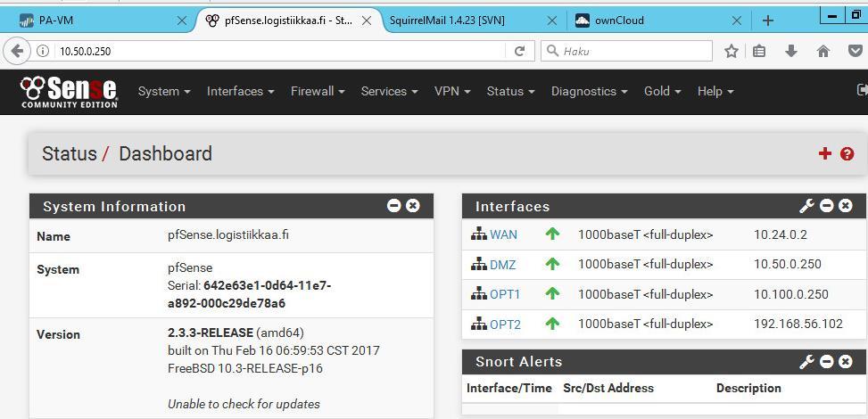Switch to the SquirrelMail 1.4.23 tab
The width and height of the screenshot is (868, 419).
point(470,21)
